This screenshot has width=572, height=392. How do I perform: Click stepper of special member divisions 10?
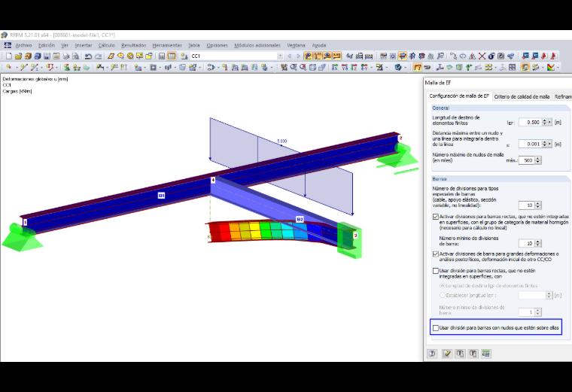[537, 205]
